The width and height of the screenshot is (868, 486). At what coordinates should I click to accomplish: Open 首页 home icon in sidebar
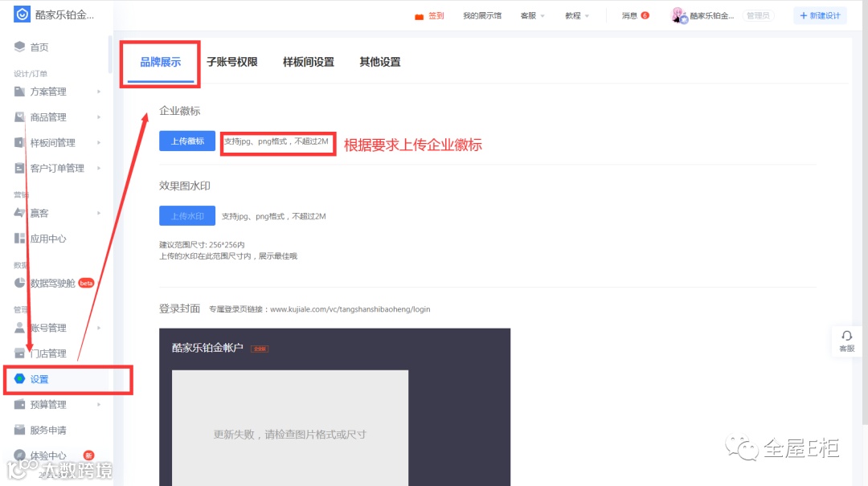click(20, 47)
